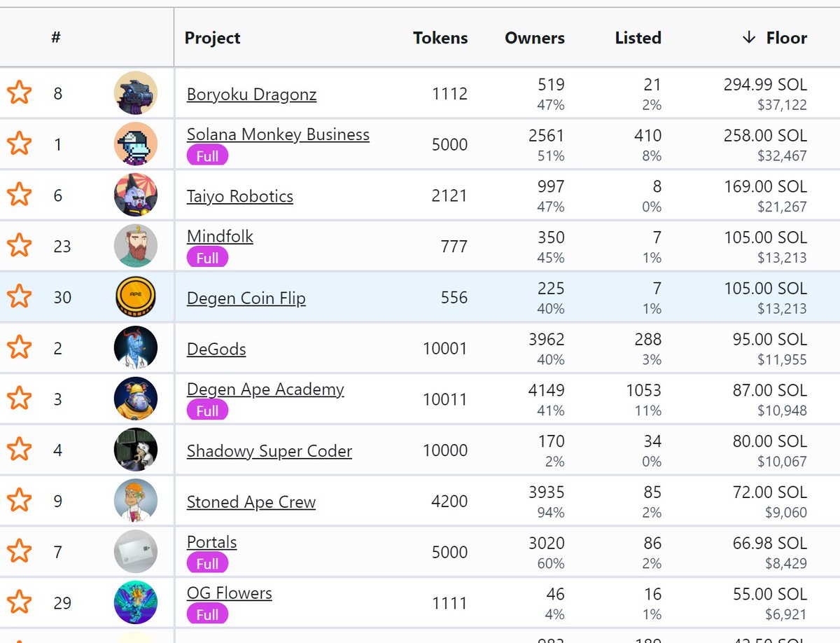Click the 258.00 SOL floor value
Viewport: 840px width, 643px height.
pyautogui.click(x=765, y=136)
